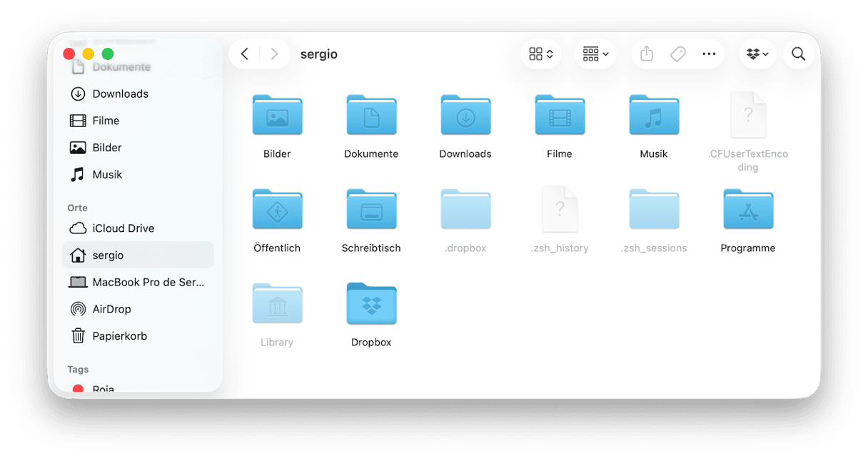Select the hidden .dropbox folder icon
The image size is (868, 461).
pyautogui.click(x=465, y=209)
